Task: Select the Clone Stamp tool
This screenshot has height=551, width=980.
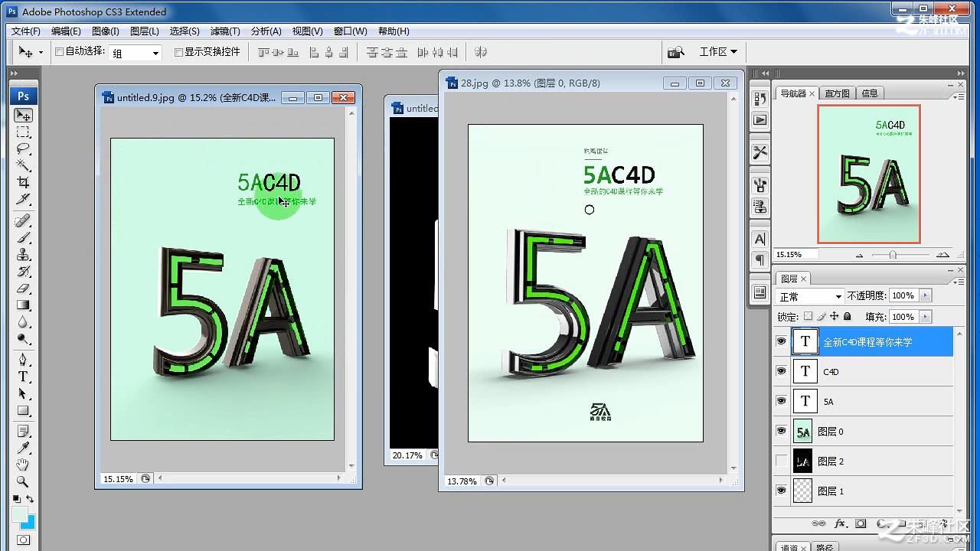Action: [24, 255]
